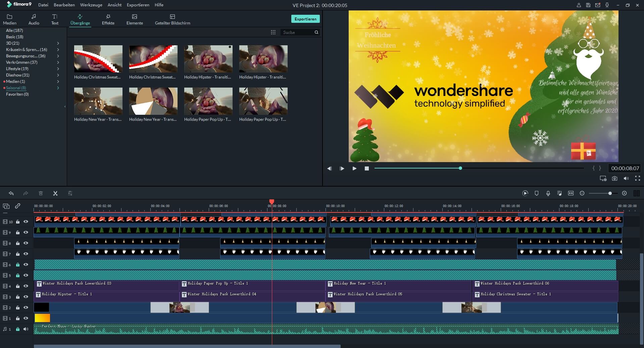Click the save project icon in title bar

coord(588,5)
